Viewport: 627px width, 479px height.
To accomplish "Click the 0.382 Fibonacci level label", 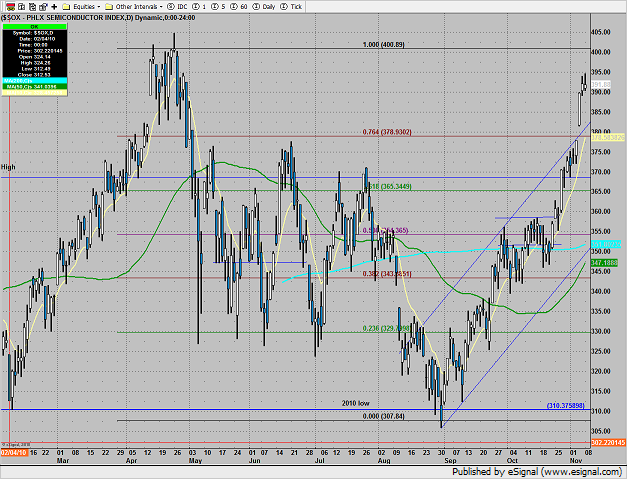I will tap(387, 274).
